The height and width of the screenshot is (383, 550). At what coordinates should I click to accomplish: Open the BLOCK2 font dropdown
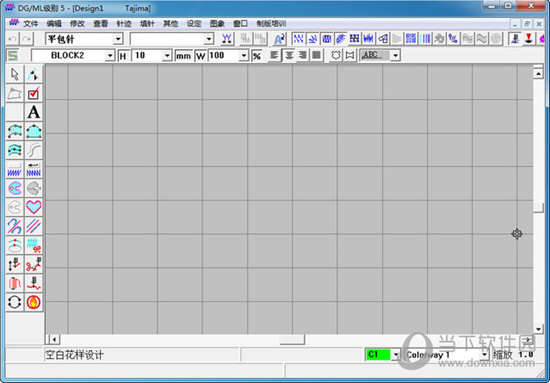pyautogui.click(x=110, y=56)
